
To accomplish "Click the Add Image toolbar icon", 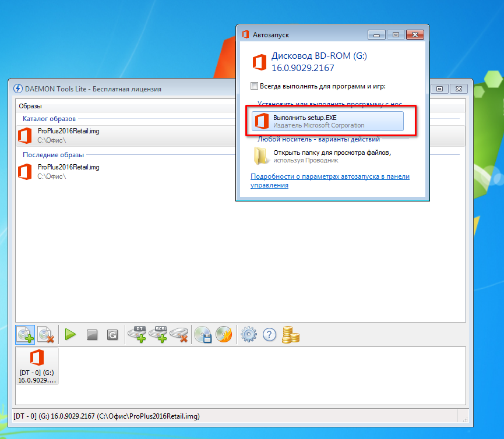I will tap(25, 335).
